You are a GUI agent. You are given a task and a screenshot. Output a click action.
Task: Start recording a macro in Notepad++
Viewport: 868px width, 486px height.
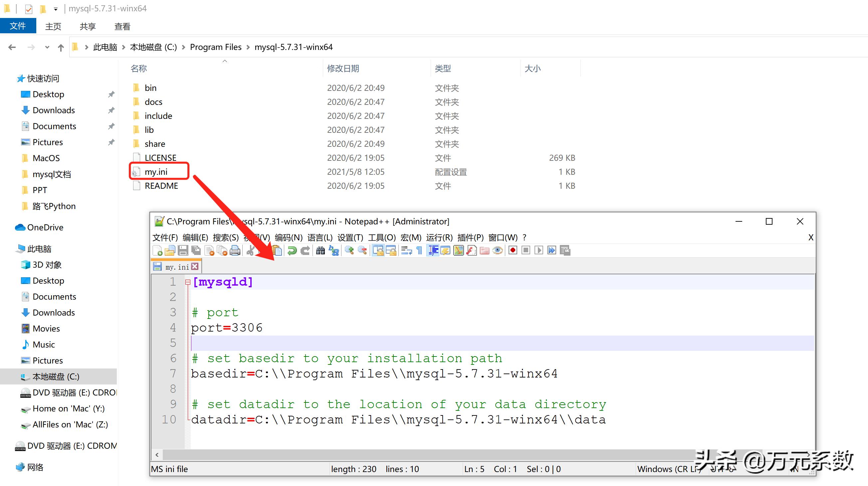[x=513, y=250]
